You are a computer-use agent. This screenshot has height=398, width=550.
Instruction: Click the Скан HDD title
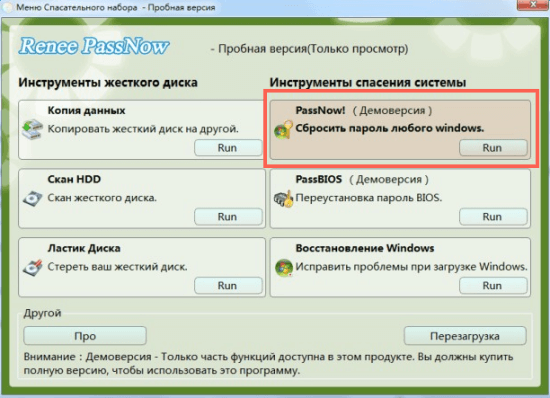74,179
